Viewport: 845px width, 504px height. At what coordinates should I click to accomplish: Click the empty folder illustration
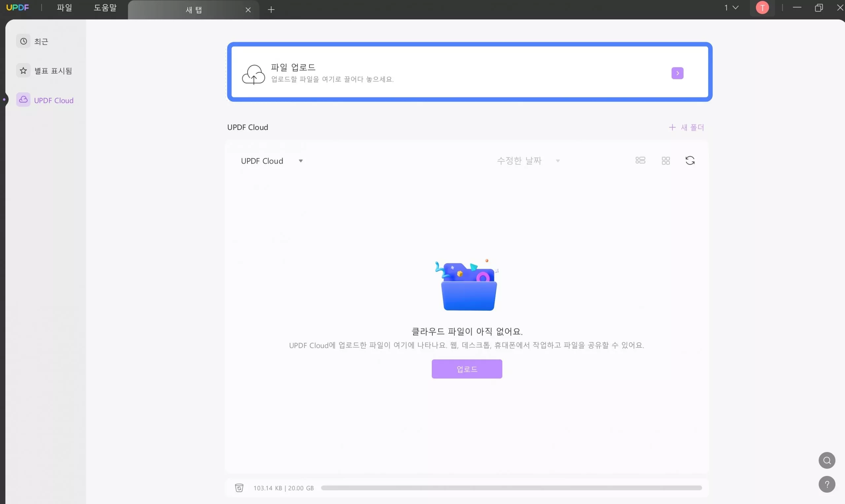467,285
